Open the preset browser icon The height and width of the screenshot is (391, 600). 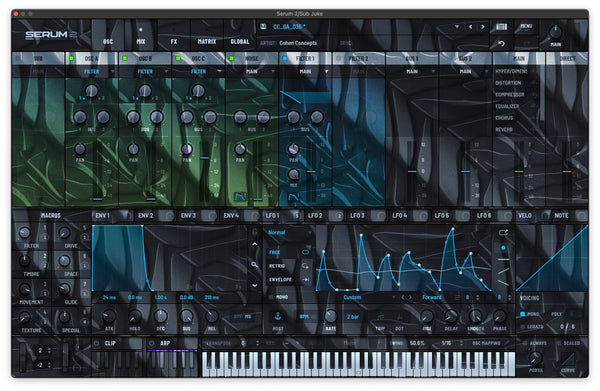[501, 27]
